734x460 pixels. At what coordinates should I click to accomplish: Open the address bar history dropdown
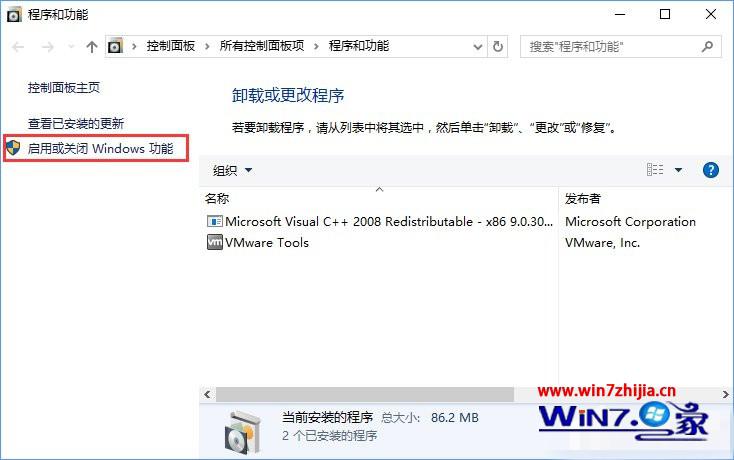(x=477, y=47)
